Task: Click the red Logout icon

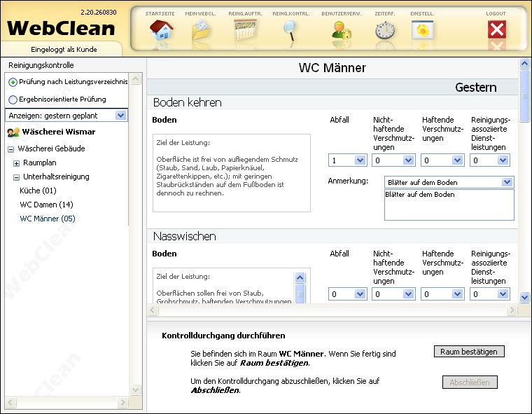Action: [496, 30]
